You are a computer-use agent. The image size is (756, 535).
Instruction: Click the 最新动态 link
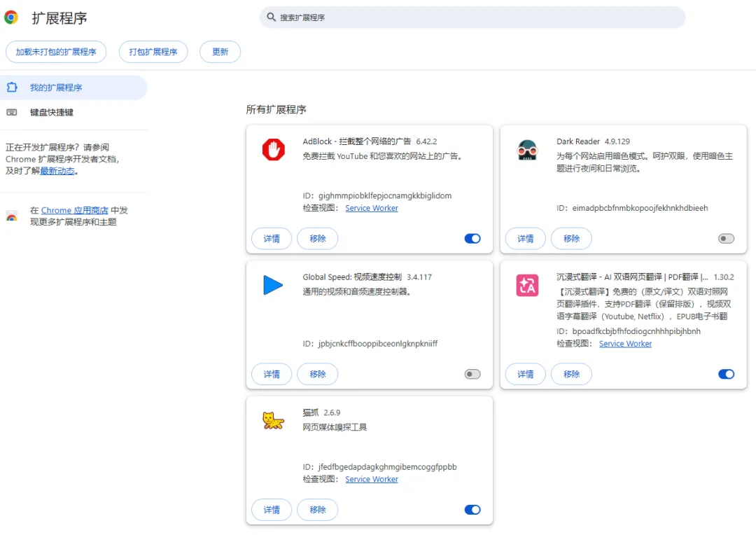pos(57,171)
